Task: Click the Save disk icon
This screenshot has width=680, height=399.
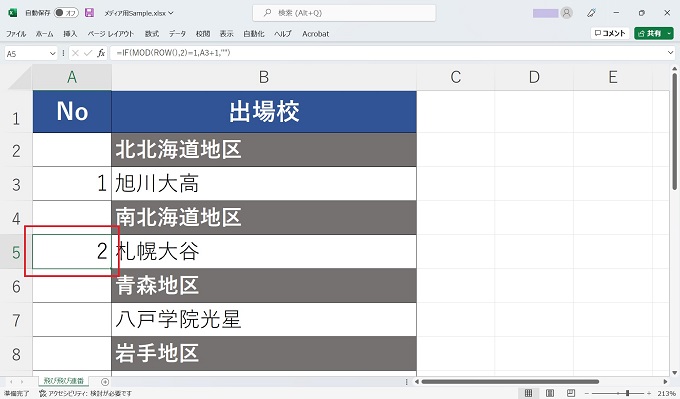Action: (89, 13)
